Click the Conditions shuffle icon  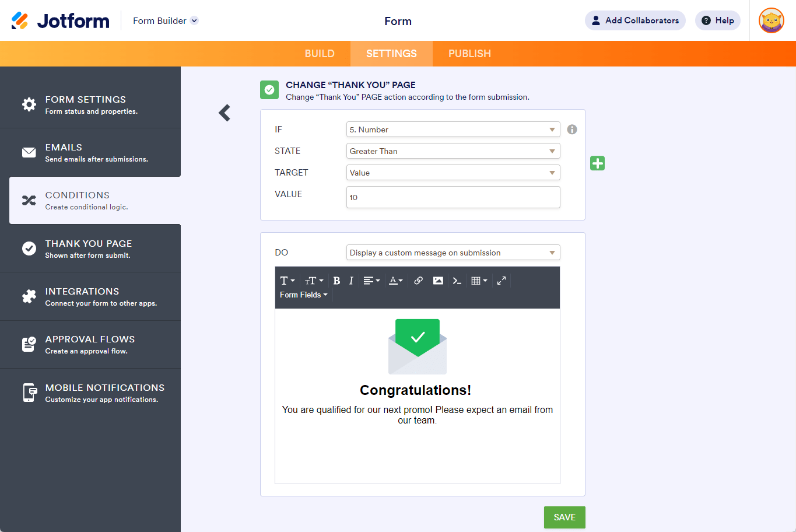tap(29, 201)
